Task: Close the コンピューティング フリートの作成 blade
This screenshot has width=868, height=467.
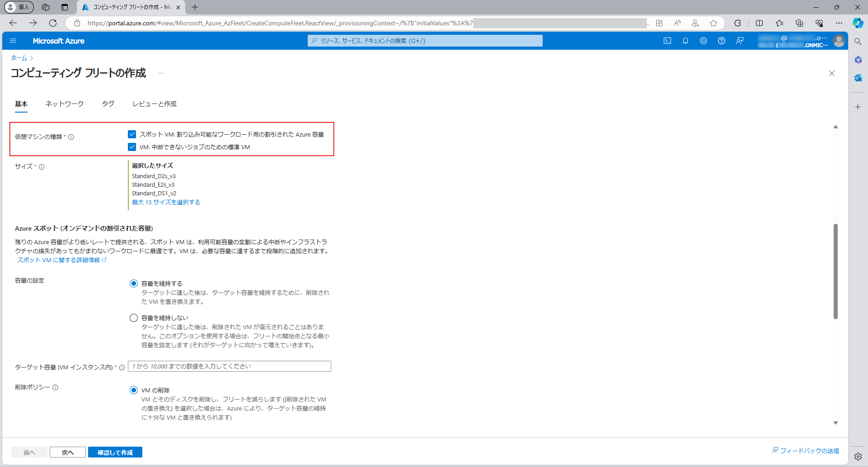Action: [x=832, y=73]
